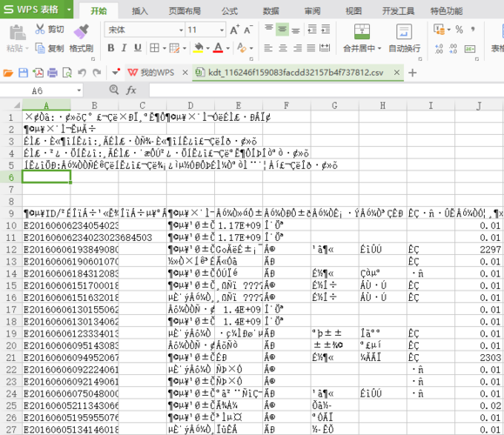Click the Undo arrow icon
Viewport: 504px width, 435px height.
point(82,73)
